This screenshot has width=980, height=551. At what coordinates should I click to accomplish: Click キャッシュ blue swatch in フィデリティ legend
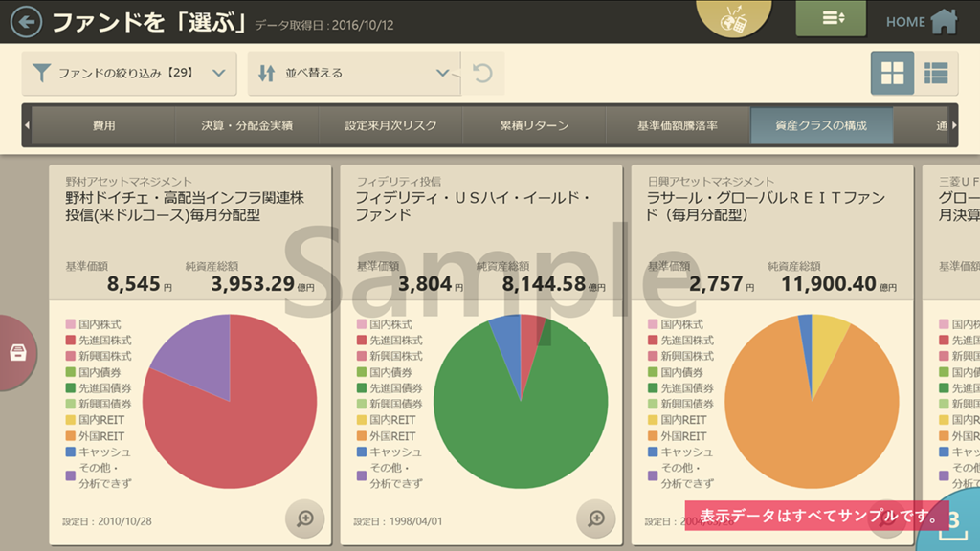coord(362,452)
